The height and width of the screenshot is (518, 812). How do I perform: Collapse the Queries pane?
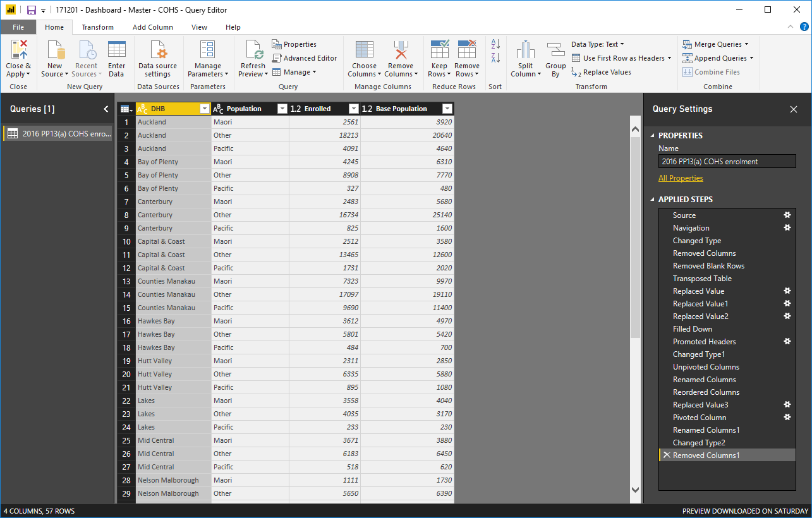[x=106, y=109]
